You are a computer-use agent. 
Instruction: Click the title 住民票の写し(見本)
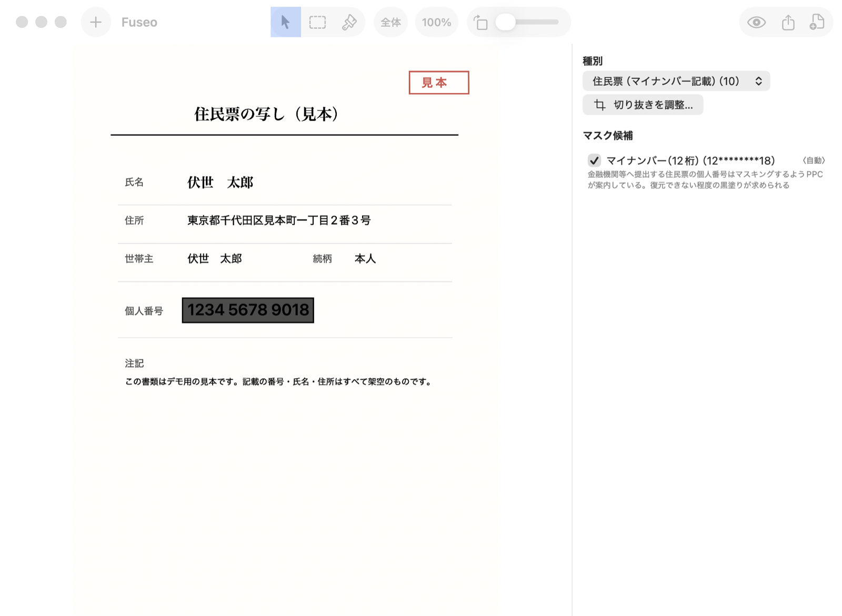pos(266,114)
